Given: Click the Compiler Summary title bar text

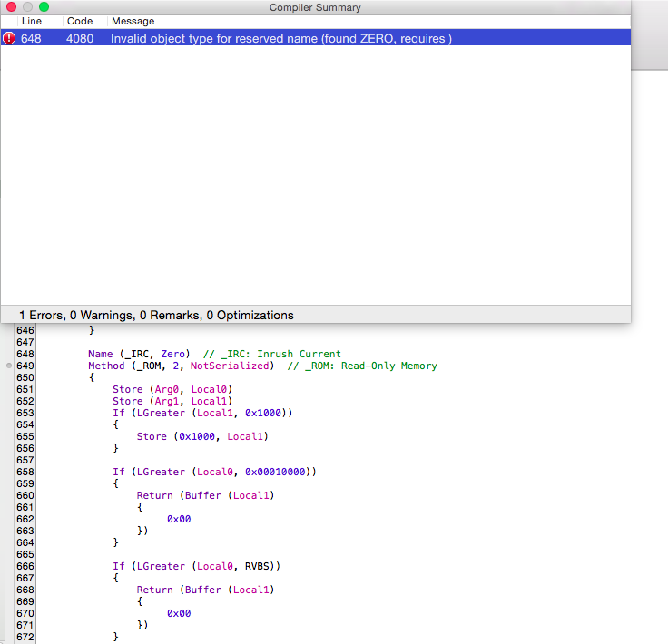Looking at the screenshot, I should click(315, 7).
